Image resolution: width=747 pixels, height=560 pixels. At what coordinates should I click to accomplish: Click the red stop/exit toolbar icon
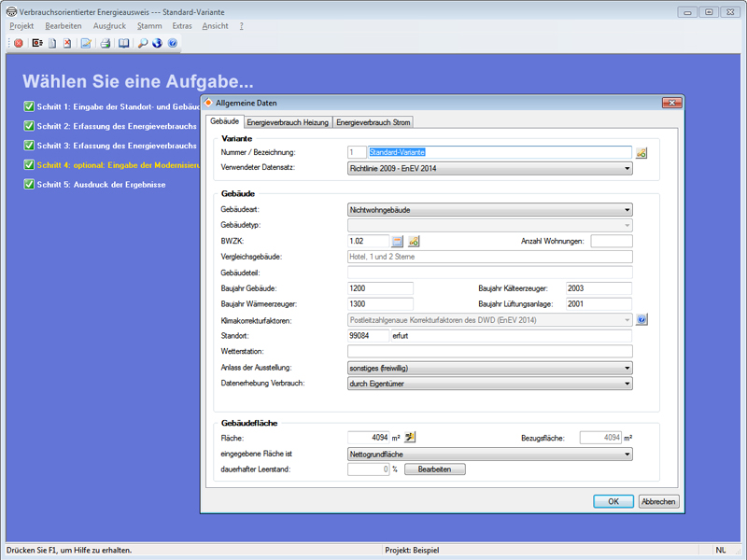pos(19,43)
